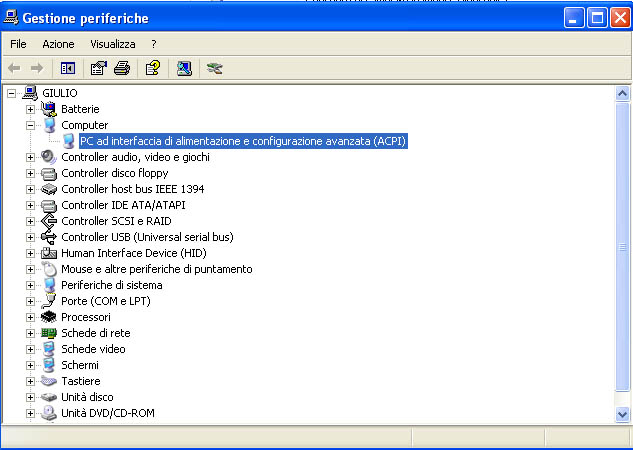Expand the Porte (COM e LPT) node
The width and height of the screenshot is (633, 450).
coord(30,301)
